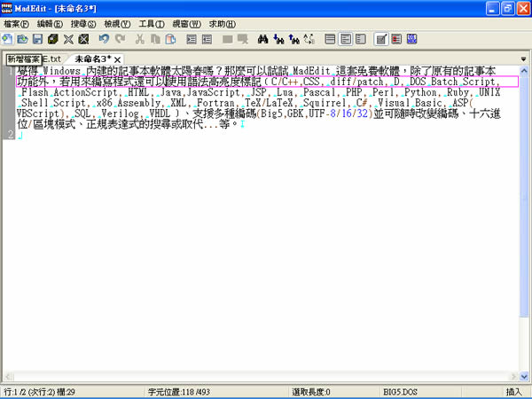The image size is (532, 399).
Task: Click status field 字元位置:118/493
Action: pos(179,392)
